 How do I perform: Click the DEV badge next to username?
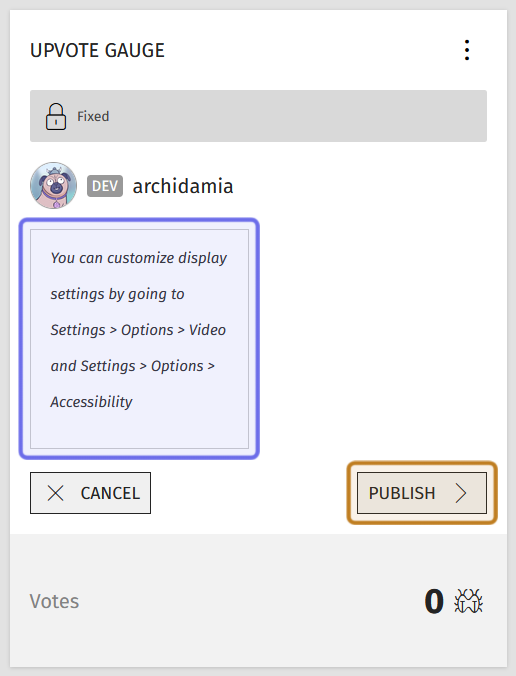[105, 186]
